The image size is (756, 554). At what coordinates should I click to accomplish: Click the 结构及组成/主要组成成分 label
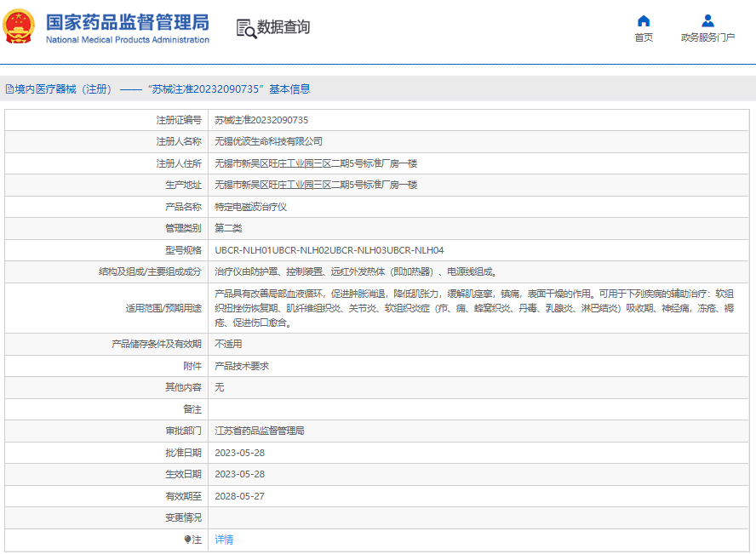150,271
